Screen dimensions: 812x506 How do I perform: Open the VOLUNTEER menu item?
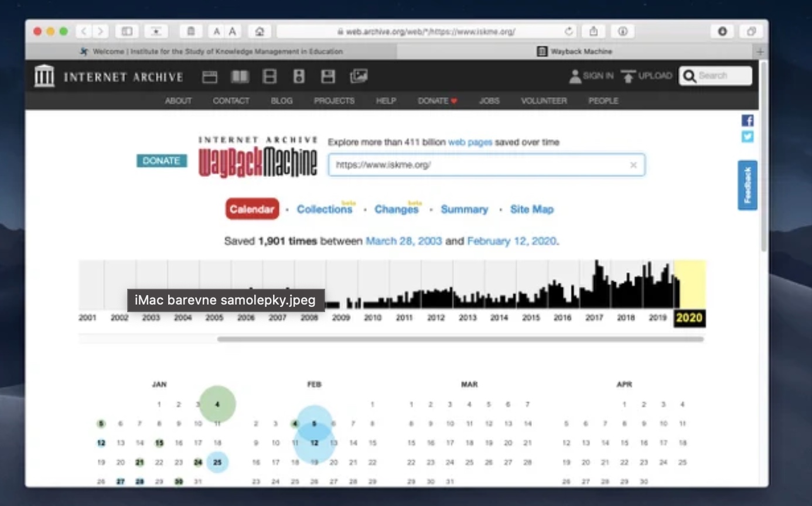[544, 101]
